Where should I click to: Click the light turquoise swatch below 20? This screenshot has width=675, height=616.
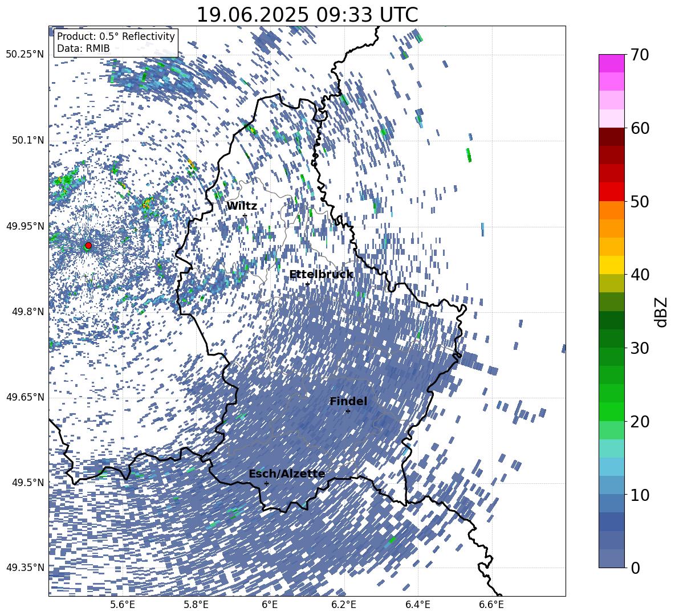[x=611, y=448]
